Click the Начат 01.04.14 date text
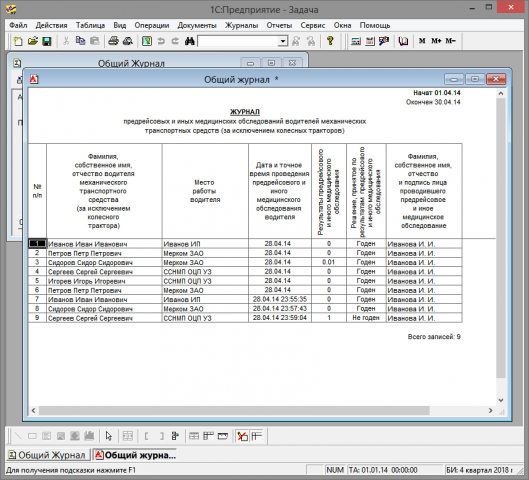 coord(437,93)
